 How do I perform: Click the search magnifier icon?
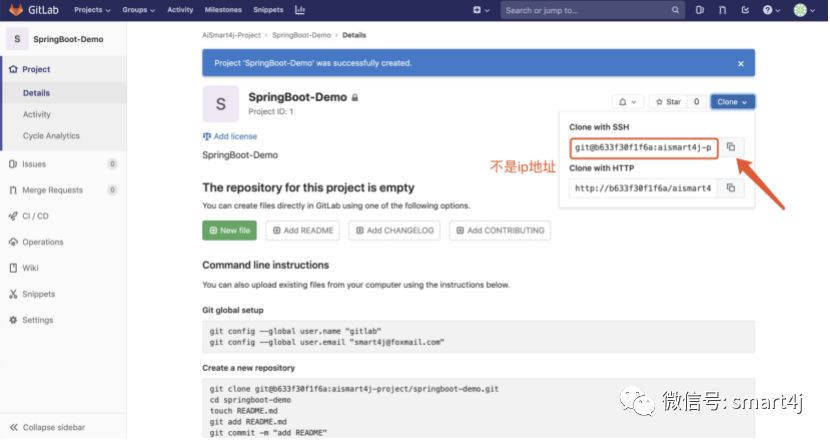coord(675,10)
